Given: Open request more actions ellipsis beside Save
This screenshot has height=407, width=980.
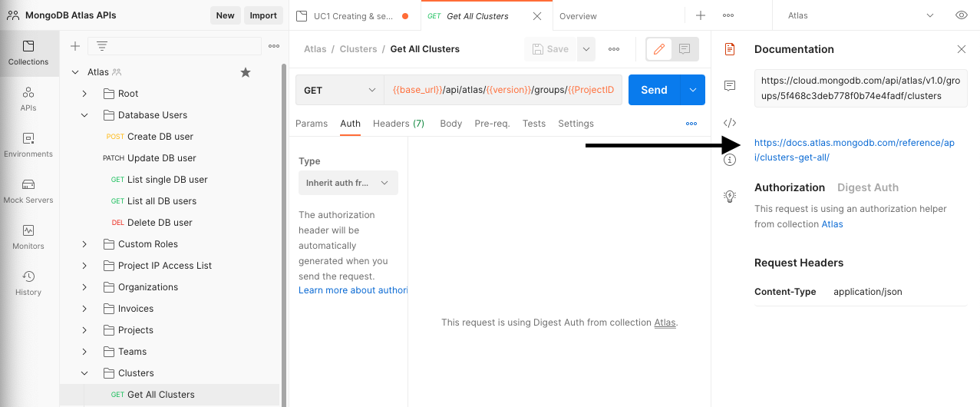Looking at the screenshot, I should 614,49.
